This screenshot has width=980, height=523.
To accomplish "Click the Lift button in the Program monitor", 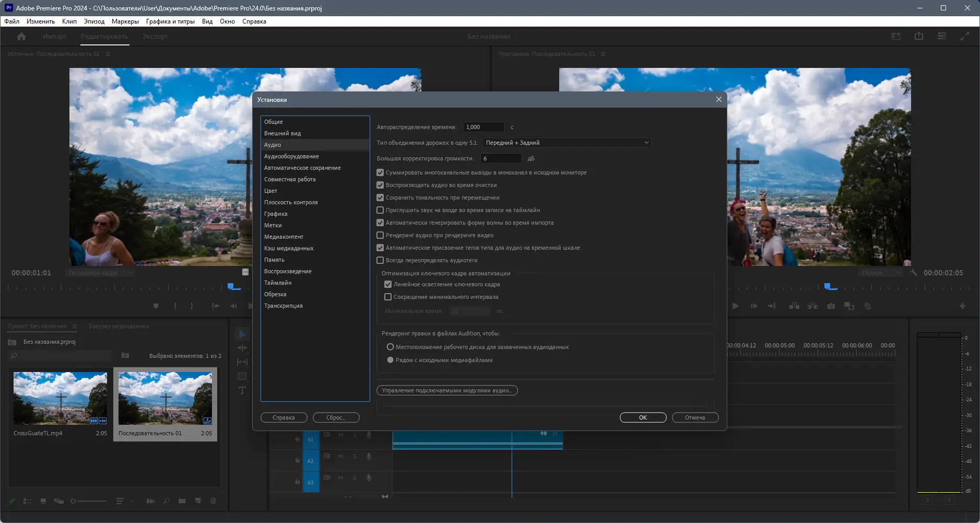I will click(x=794, y=306).
